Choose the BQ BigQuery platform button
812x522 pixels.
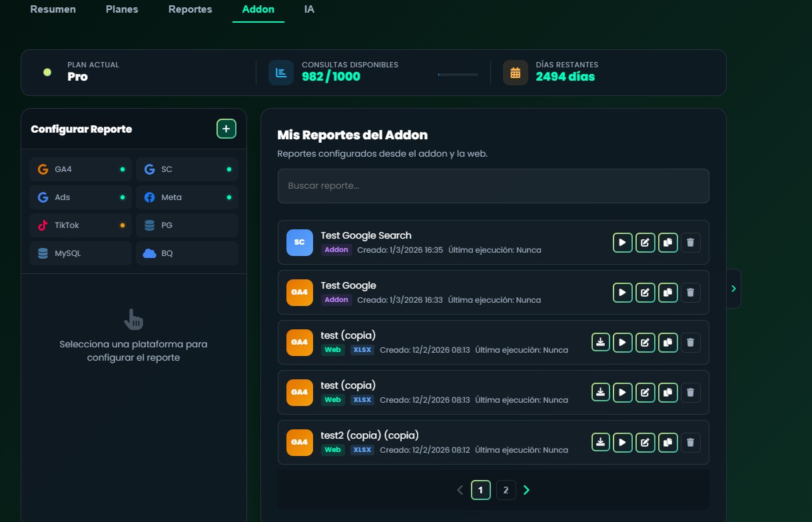click(x=187, y=253)
